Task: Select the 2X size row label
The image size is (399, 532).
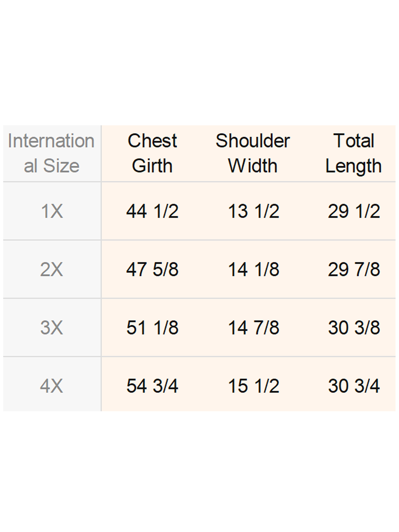Action: (x=52, y=269)
